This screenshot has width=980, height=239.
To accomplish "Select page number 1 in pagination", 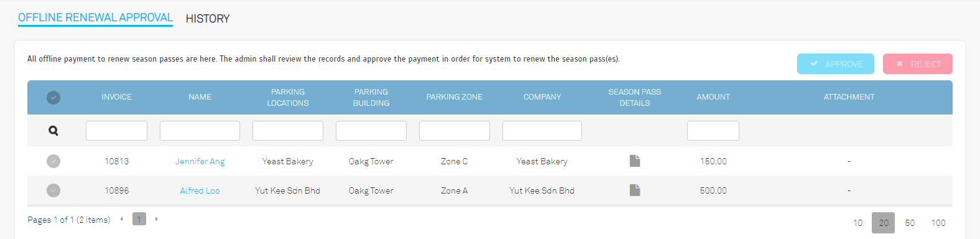I will (139, 219).
